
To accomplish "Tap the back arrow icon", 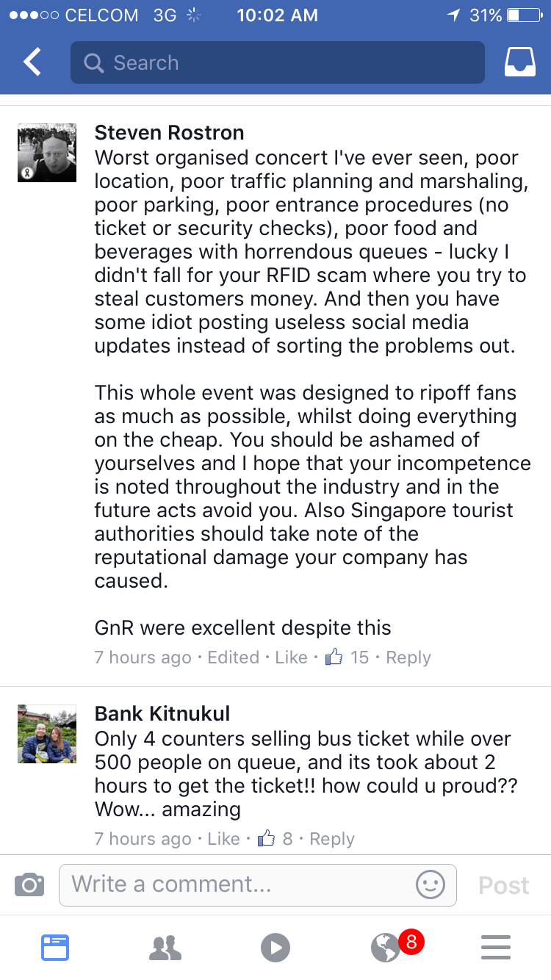I will 32,62.
